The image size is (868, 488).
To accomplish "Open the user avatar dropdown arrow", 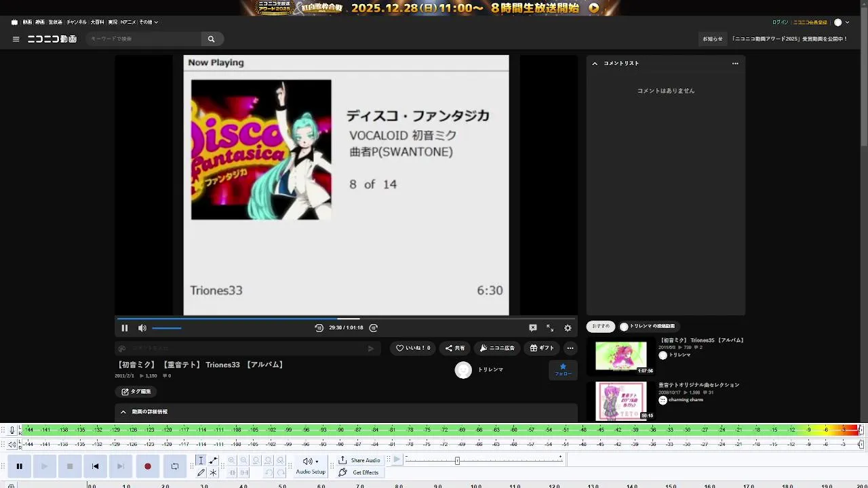I will (847, 22).
